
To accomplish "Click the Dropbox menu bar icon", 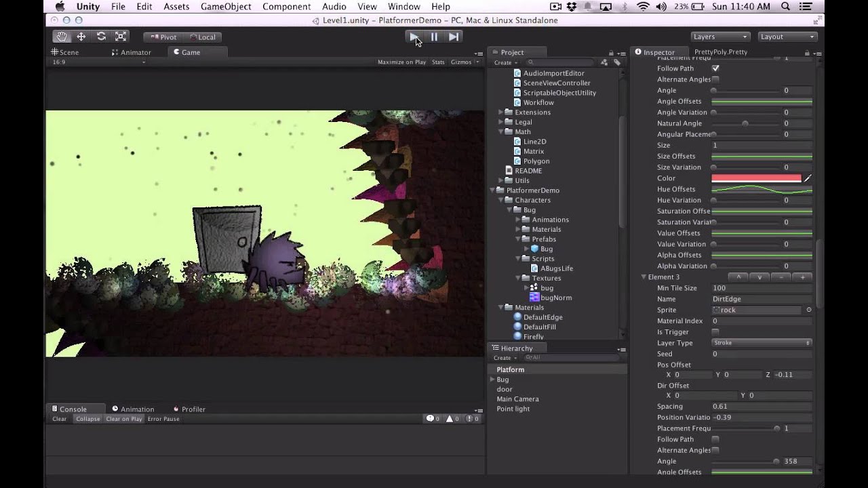I will click(572, 7).
